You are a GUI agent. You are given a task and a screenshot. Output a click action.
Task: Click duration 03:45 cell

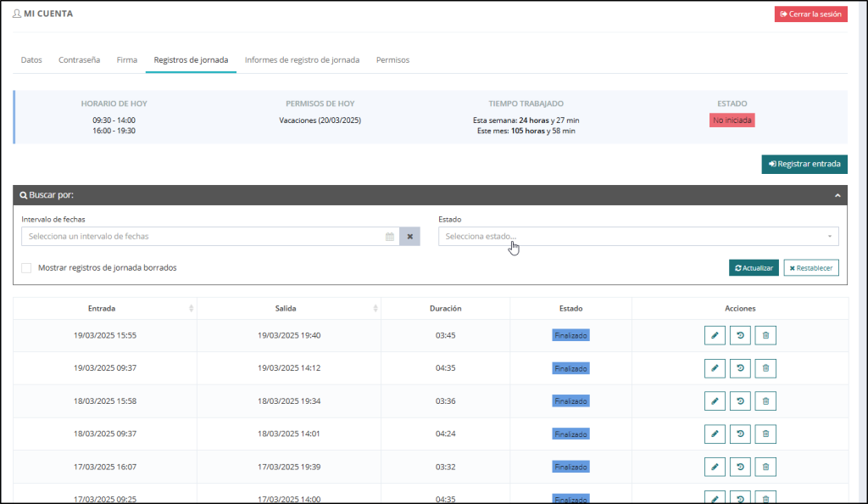click(446, 336)
